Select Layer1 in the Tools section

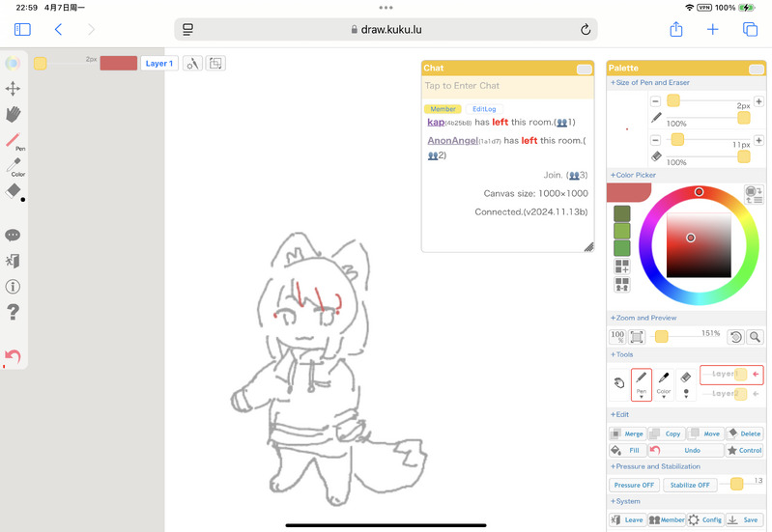coord(731,375)
